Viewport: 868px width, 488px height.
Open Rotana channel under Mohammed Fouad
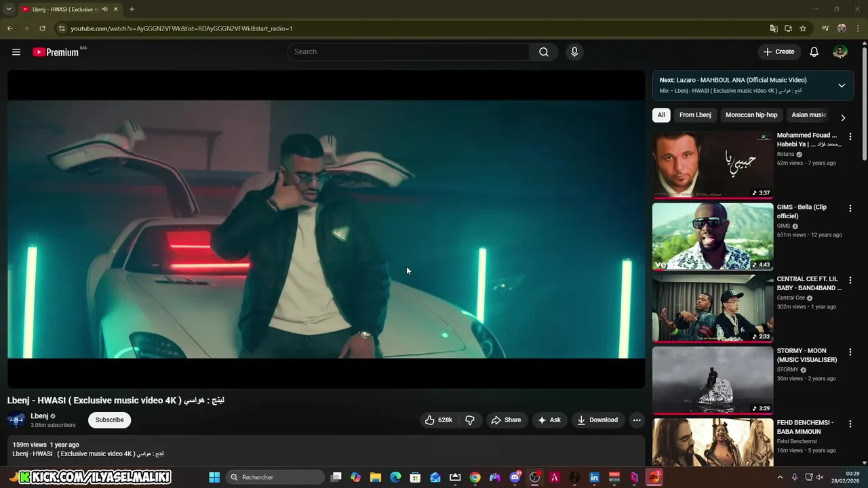tap(785, 154)
